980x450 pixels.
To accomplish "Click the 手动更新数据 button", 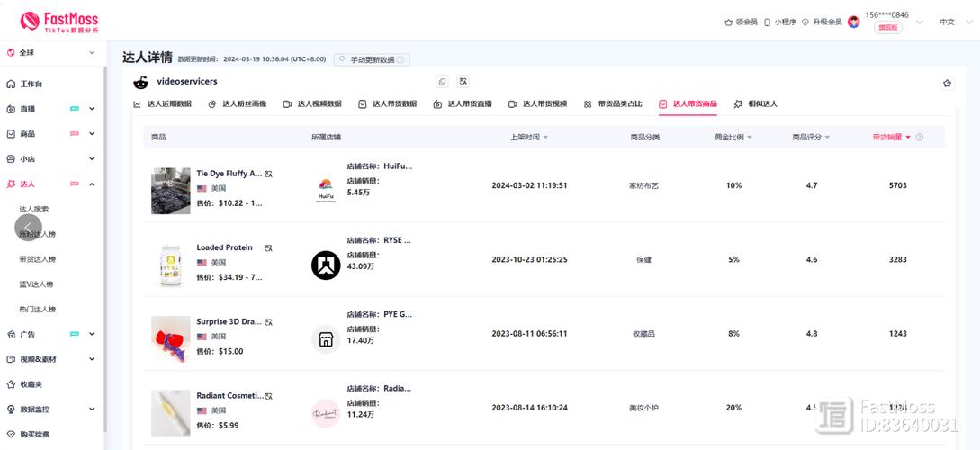I will [x=372, y=60].
